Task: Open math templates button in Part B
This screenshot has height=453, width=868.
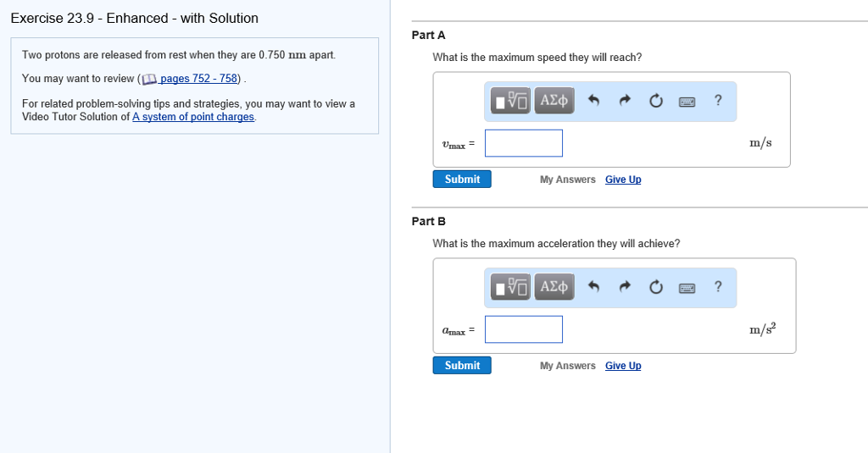Action: 510,287
